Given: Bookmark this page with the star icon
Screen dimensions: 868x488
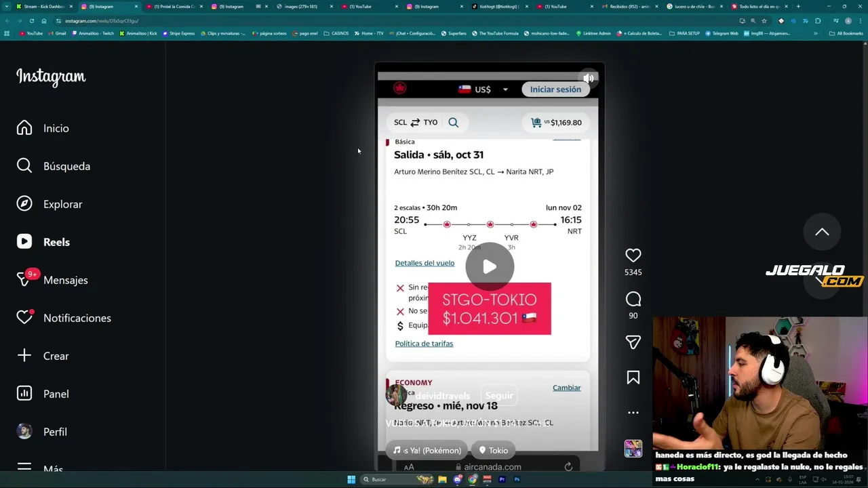Looking at the screenshot, I should pos(764,21).
